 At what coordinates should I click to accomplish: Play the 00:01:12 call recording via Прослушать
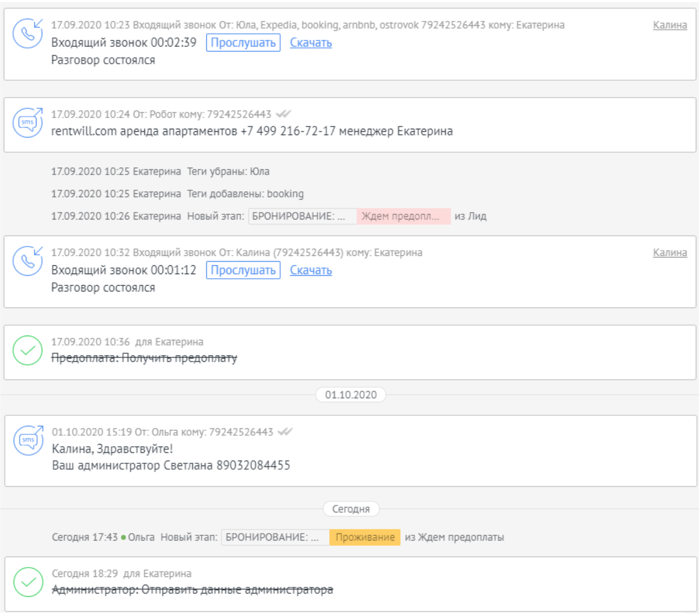(x=243, y=270)
